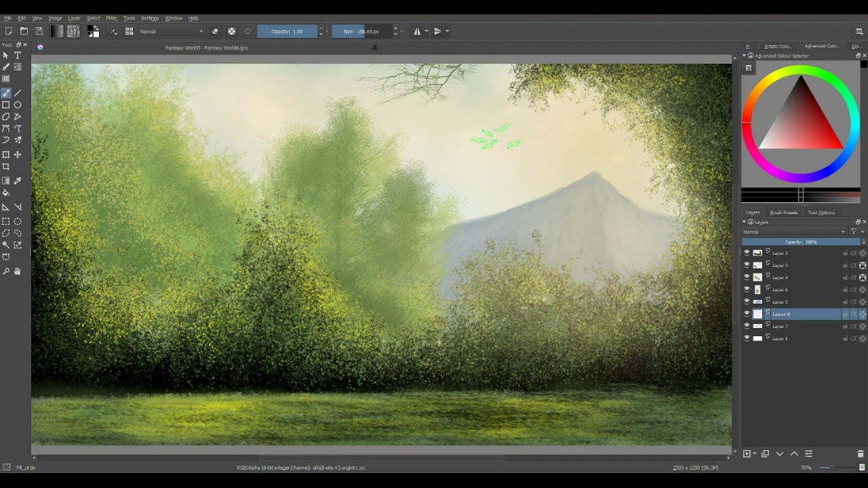Screen dimensions: 868x488
Task: Click the Edit Brush Settings icon
Action: [113, 31]
